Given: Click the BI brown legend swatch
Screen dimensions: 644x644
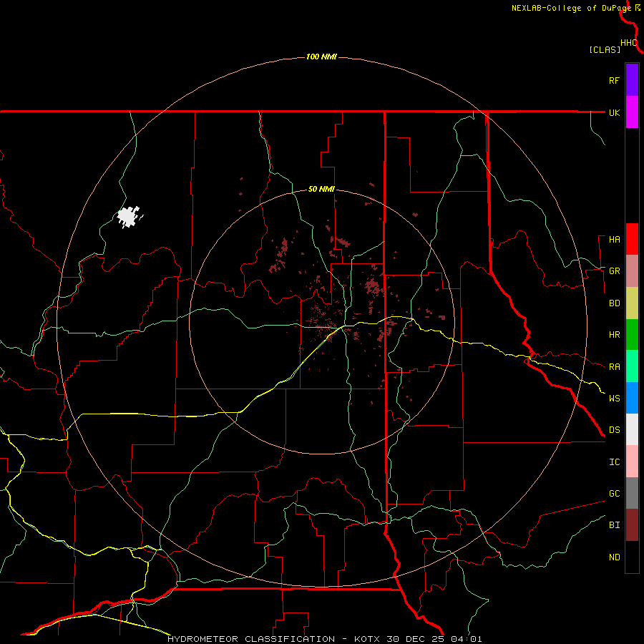Looking at the screenshot, I should 632,525.
